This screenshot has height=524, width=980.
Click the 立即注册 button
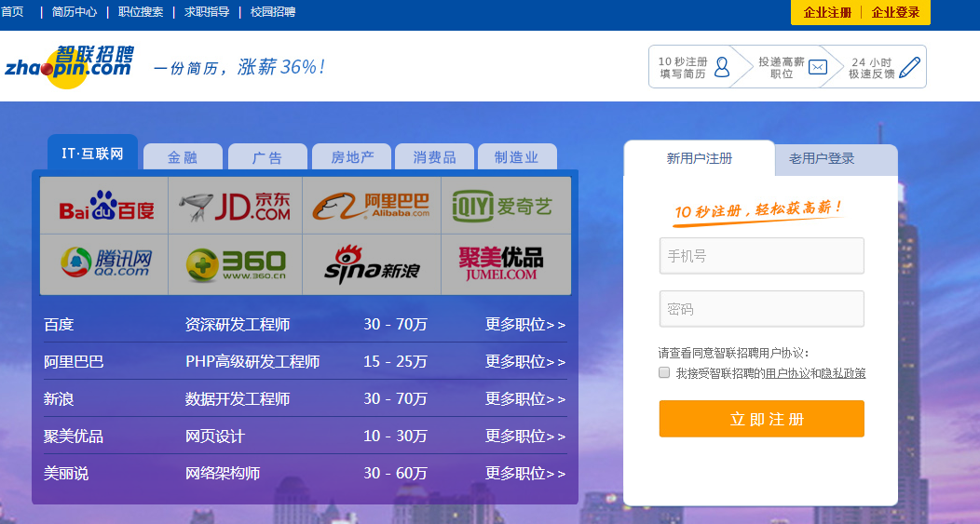pos(761,419)
